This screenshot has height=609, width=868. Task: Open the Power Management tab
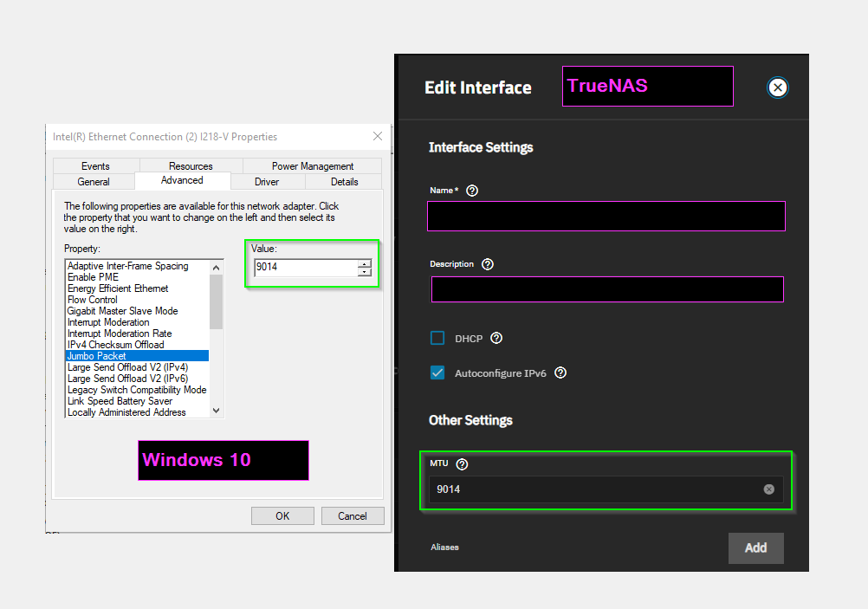(310, 165)
